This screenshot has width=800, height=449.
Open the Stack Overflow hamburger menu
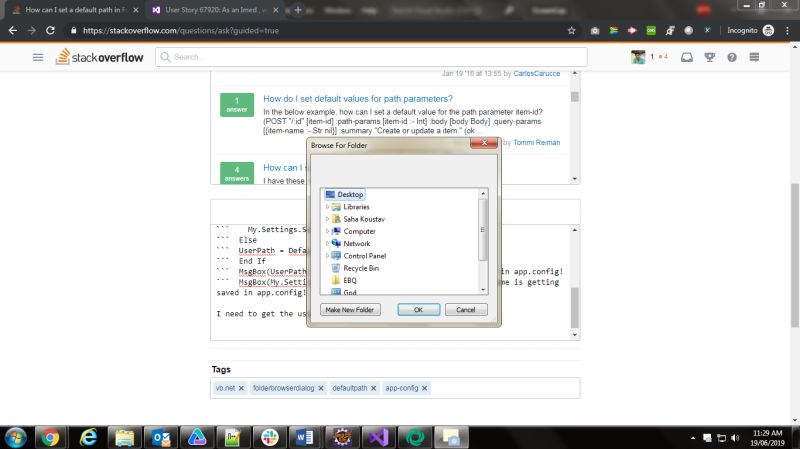[38, 57]
